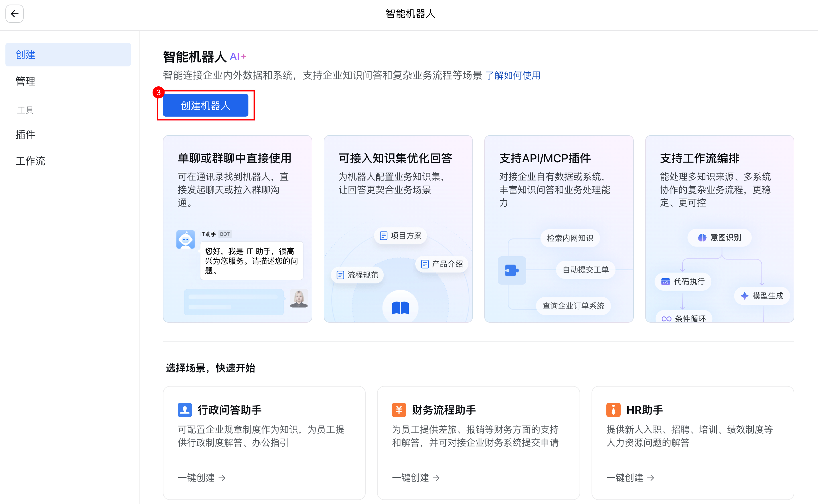Click the 行政问答助手 title
This screenshot has height=504, width=818.
(x=230, y=410)
